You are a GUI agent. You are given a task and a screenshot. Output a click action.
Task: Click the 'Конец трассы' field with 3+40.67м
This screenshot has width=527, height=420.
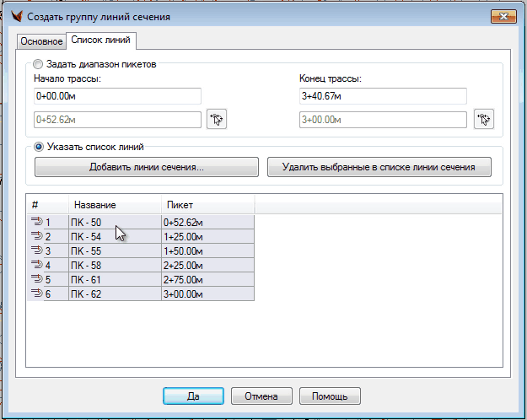tap(383, 96)
